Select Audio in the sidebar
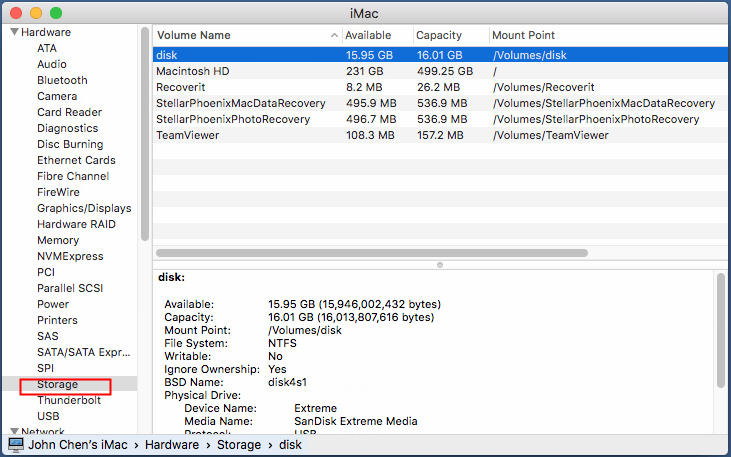Screen dimensions: 731x457 [52, 64]
